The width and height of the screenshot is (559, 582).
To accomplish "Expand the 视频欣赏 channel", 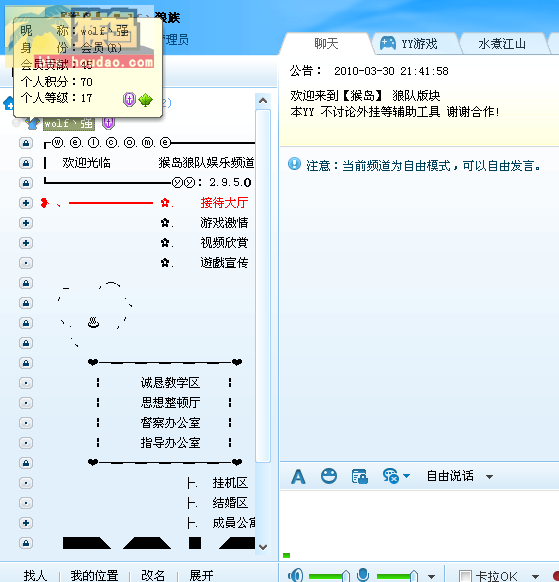I will (x=26, y=243).
